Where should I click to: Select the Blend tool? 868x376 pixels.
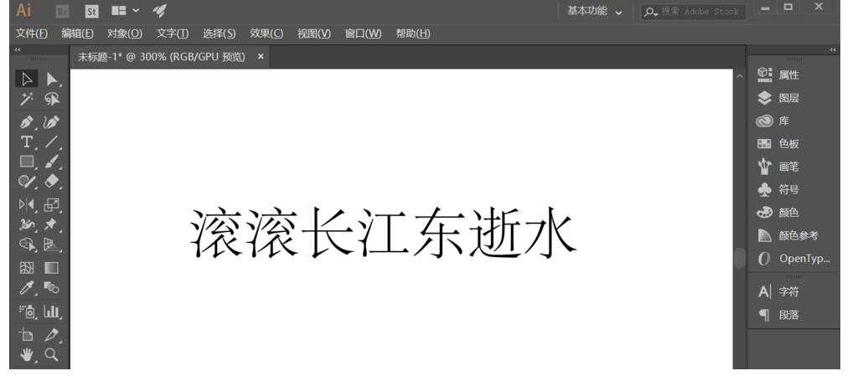pyautogui.click(x=52, y=288)
